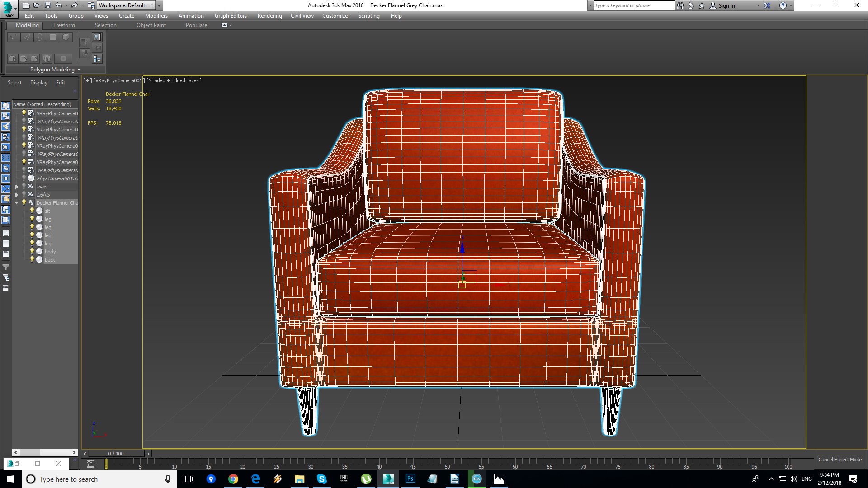Click the Shaded + Edged Faces viewport label
The height and width of the screenshot is (488, 868).
coord(174,80)
